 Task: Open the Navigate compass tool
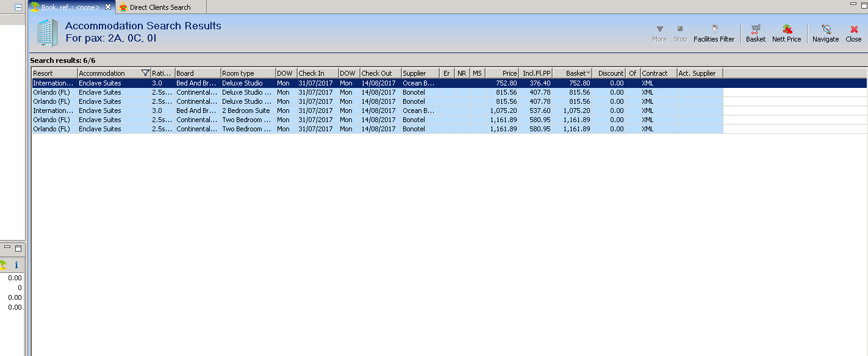pyautogui.click(x=826, y=34)
